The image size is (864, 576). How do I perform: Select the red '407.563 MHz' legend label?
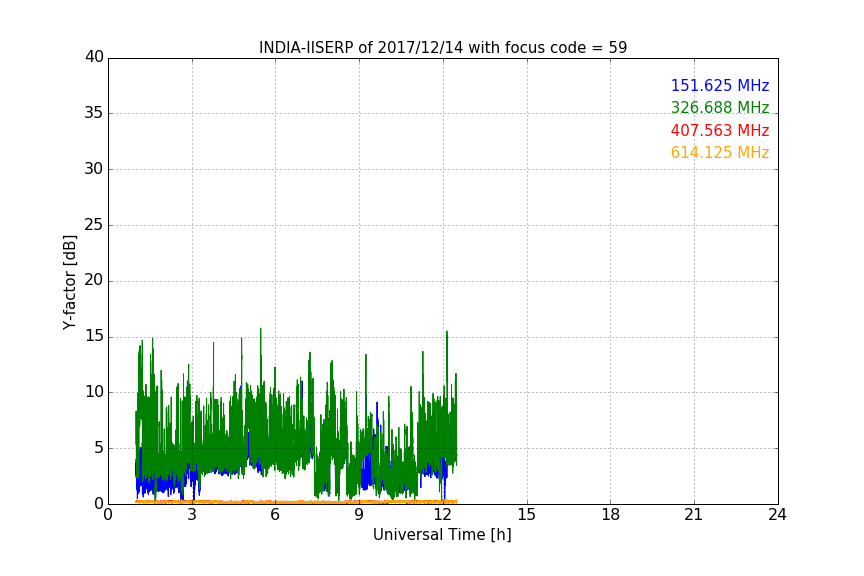[720, 131]
